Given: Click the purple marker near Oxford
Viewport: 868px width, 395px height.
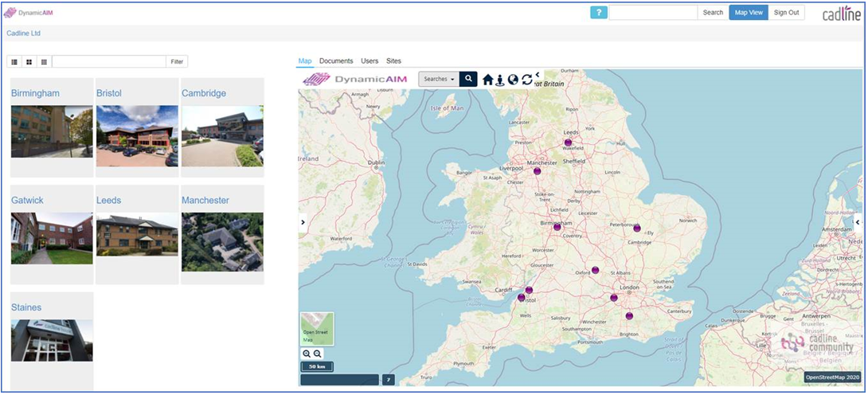Looking at the screenshot, I should [595, 270].
